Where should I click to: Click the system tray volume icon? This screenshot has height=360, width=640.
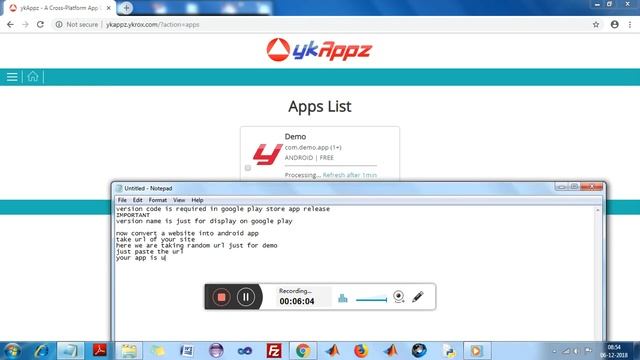coord(576,351)
